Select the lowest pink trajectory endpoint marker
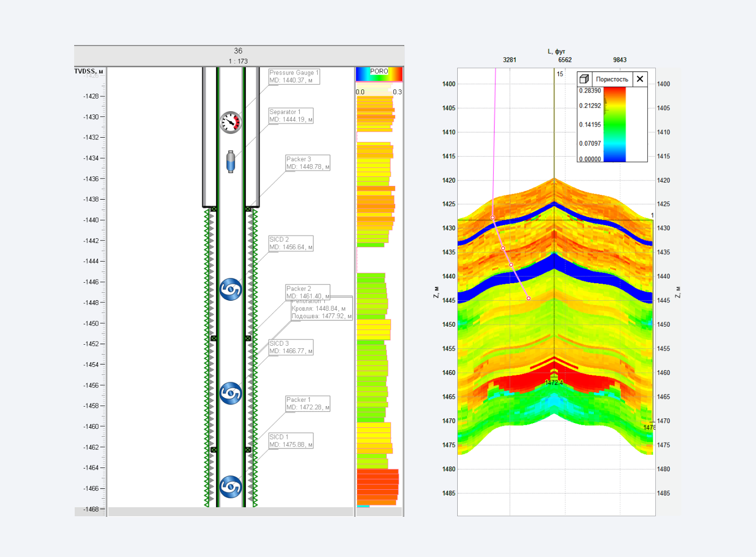 528,299
